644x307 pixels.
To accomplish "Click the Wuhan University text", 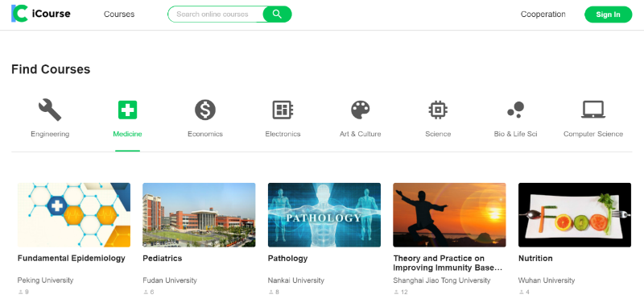I will 547,280.
